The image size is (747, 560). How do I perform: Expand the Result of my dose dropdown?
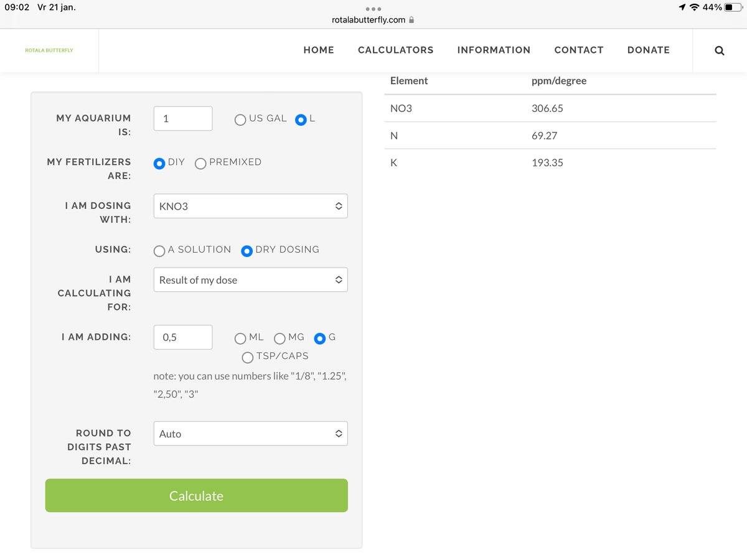pyautogui.click(x=250, y=280)
